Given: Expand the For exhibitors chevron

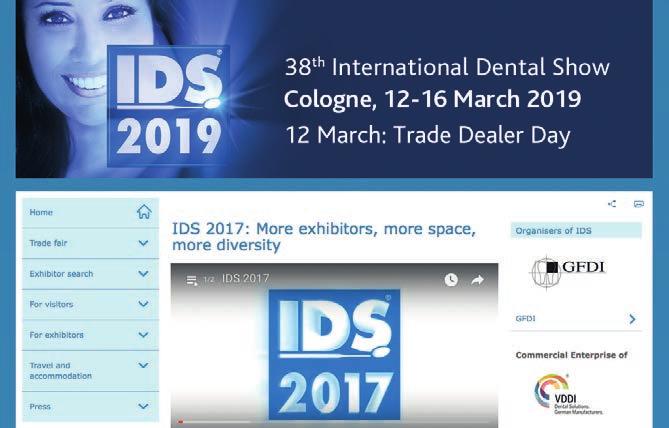Looking at the screenshot, I should click(x=143, y=335).
